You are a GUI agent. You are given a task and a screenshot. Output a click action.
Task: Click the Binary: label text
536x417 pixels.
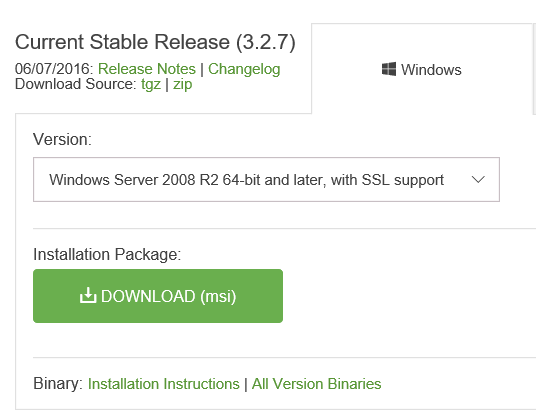pos(58,384)
